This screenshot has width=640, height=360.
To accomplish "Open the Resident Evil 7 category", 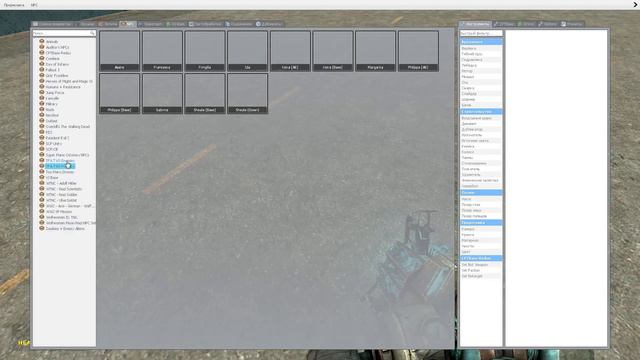I will tap(58, 138).
